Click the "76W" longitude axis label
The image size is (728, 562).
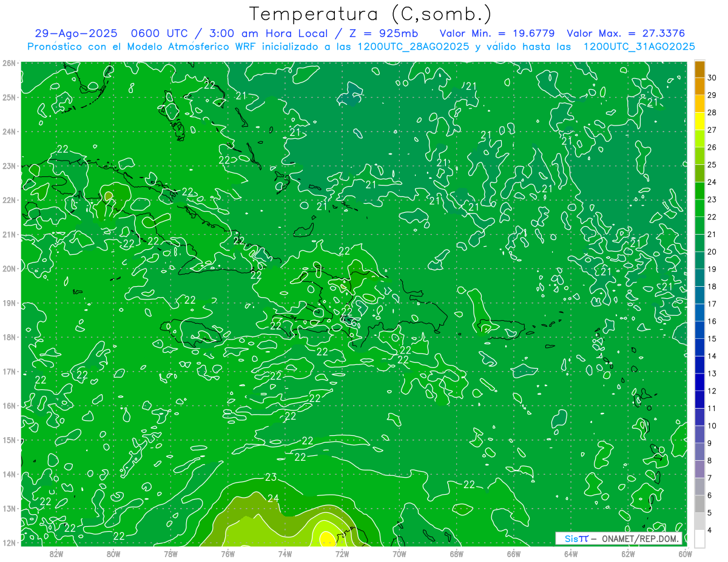click(228, 553)
